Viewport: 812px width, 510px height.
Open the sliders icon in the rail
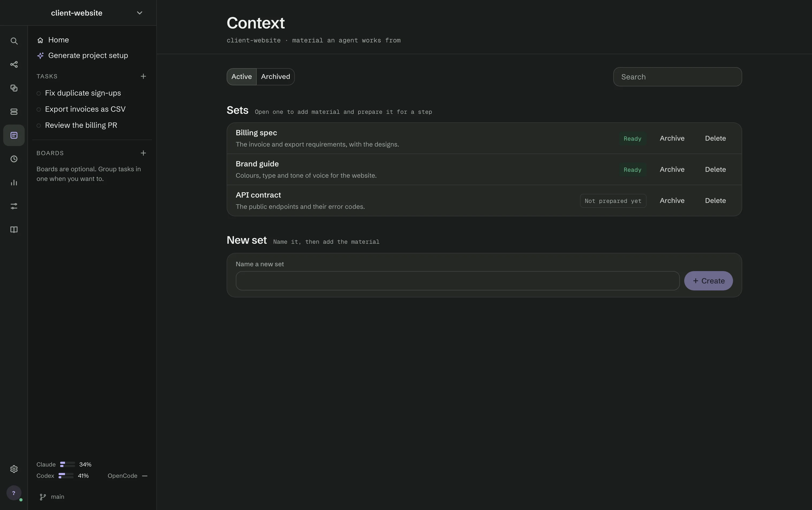[14, 206]
